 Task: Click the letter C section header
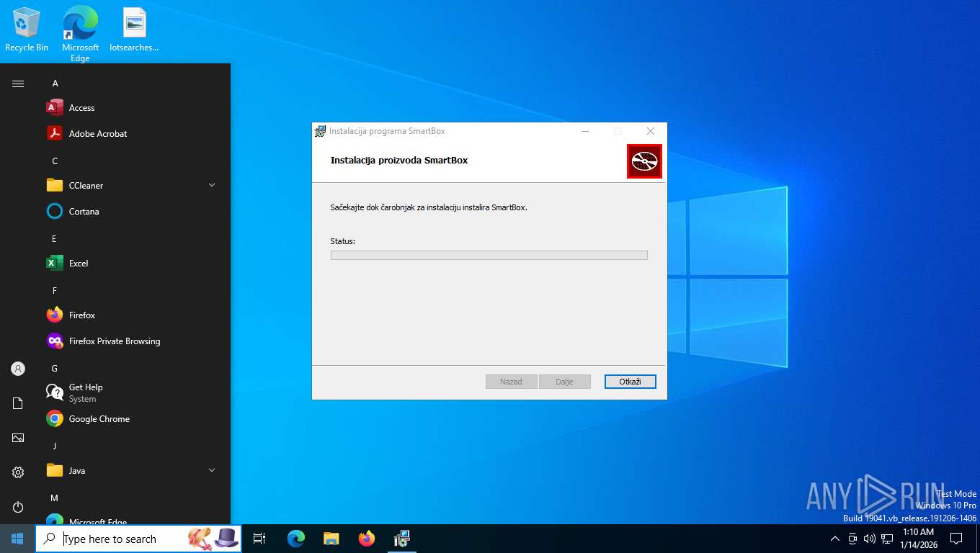pos(55,161)
